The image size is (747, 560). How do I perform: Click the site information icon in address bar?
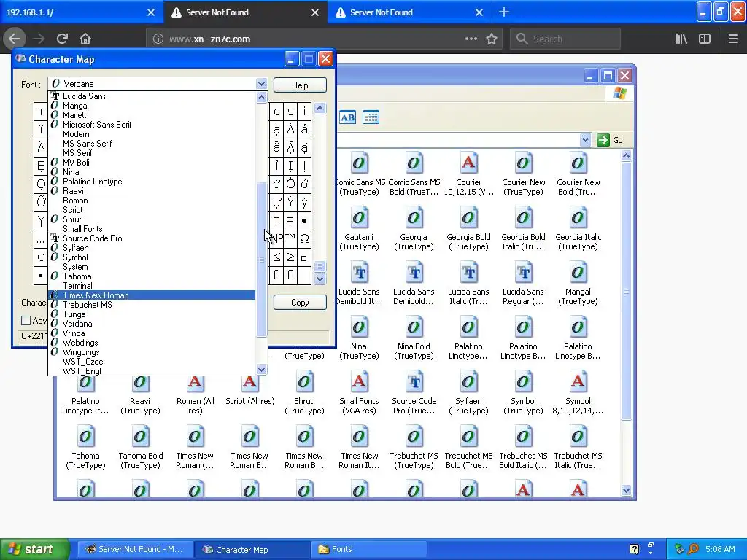158,39
